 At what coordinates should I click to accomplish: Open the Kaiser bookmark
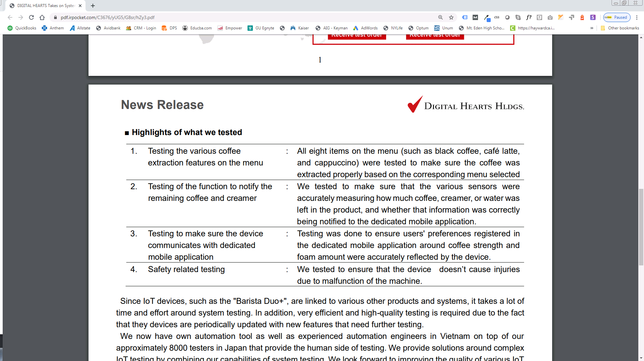tap(300, 28)
